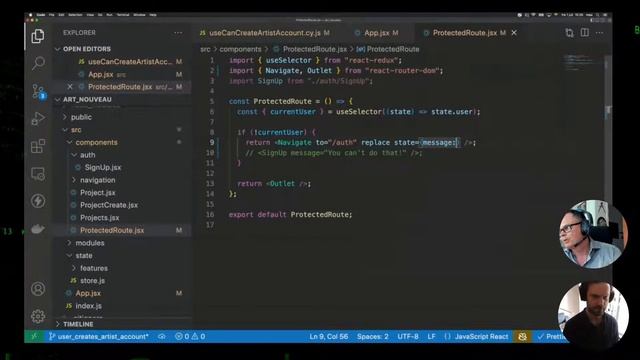640x360 pixels.
Task: Click src in the breadcrumb path
Action: click(205, 49)
